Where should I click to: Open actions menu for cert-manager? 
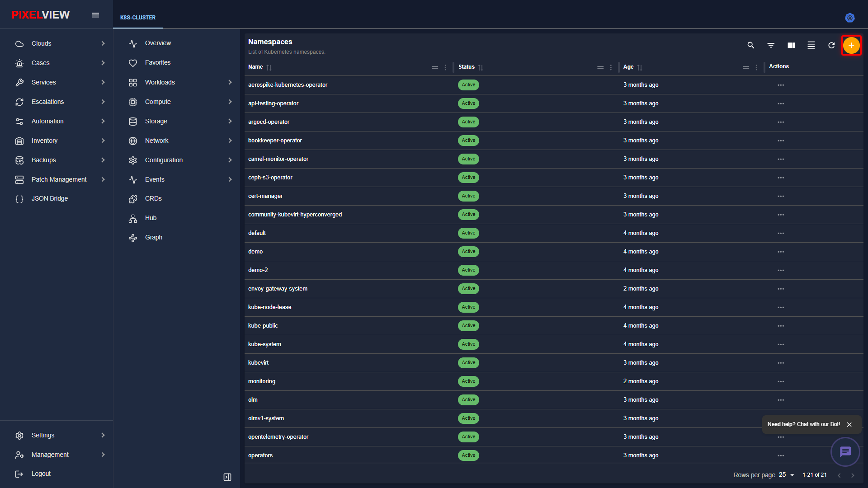click(x=781, y=196)
